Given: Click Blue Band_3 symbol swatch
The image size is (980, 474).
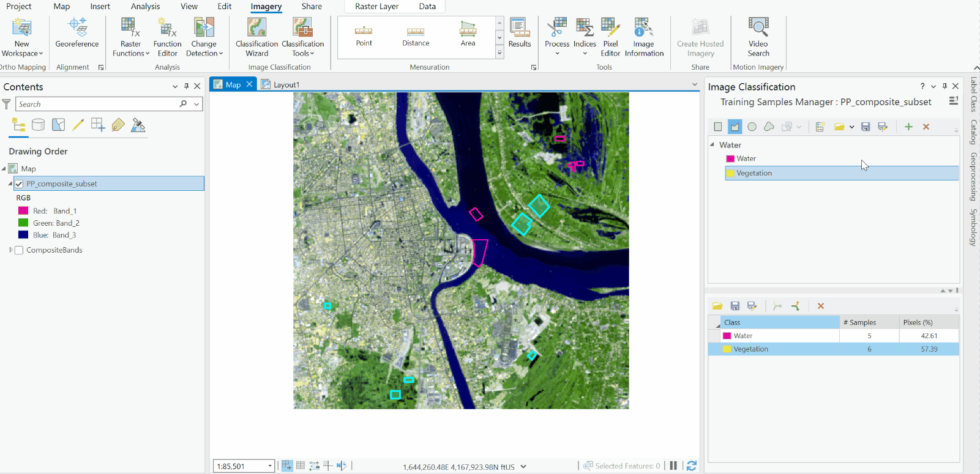Looking at the screenshot, I should (23, 235).
